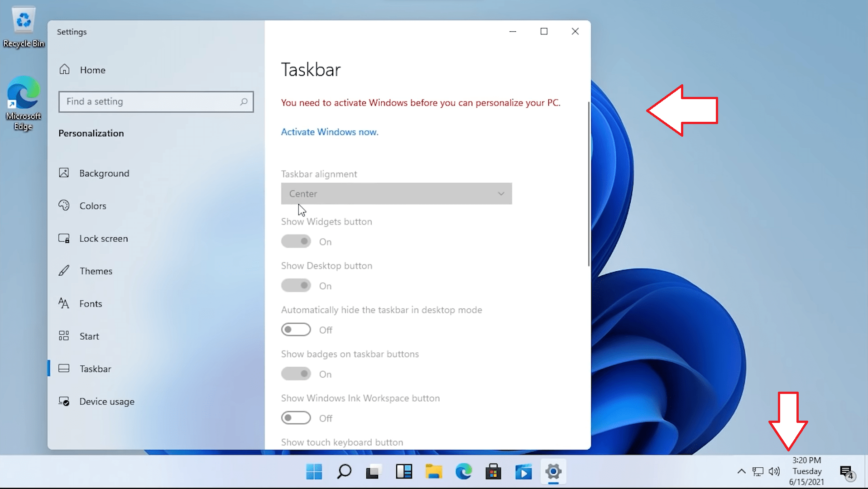Screen dimensions: 868x489
Task: Open Task View on the taskbar
Action: coord(374,472)
